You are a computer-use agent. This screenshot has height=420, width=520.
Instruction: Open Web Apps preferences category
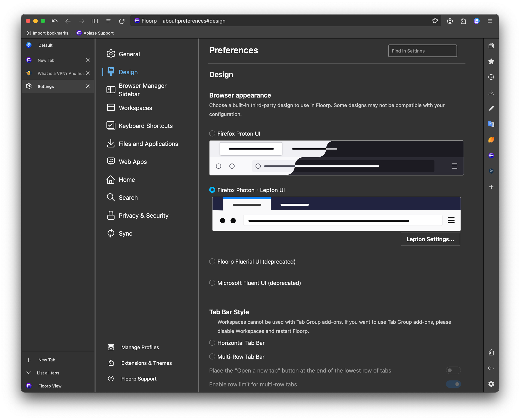coord(126,161)
